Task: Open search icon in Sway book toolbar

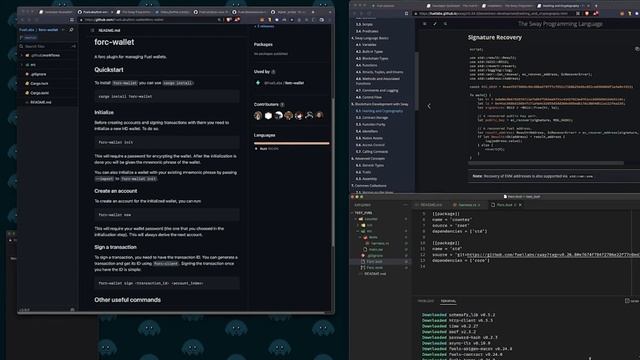Action: coord(445,24)
